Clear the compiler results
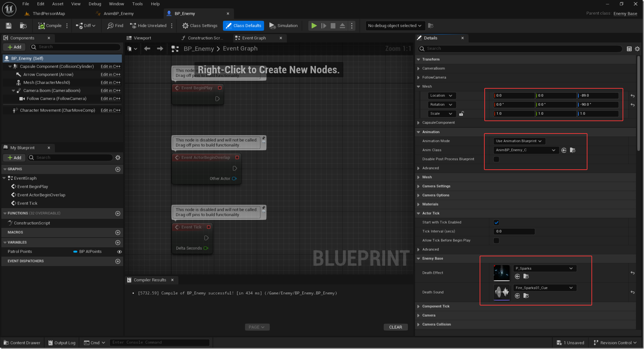The height and width of the screenshot is (349, 644). pyautogui.click(x=396, y=327)
